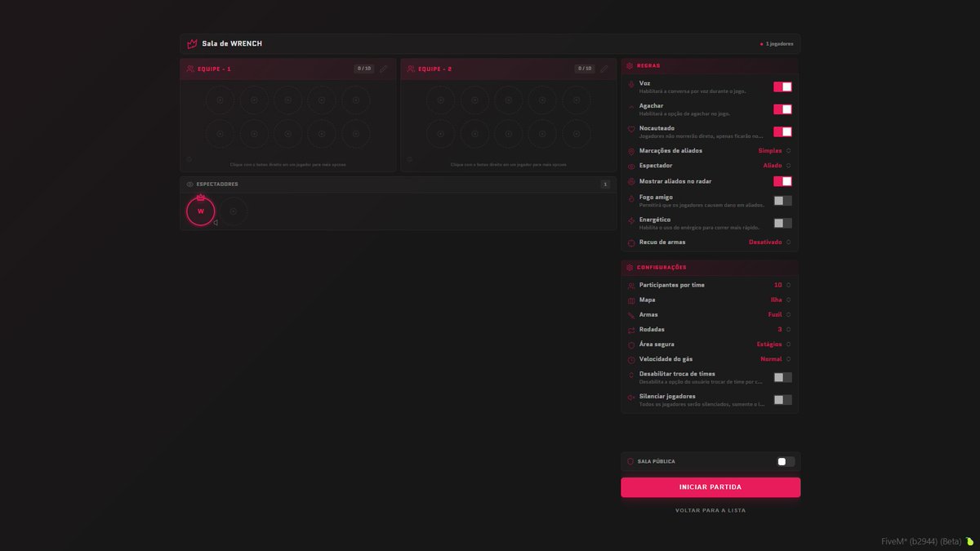
Task: Click the first empty slot in Equipe - 2
Action: pos(440,100)
